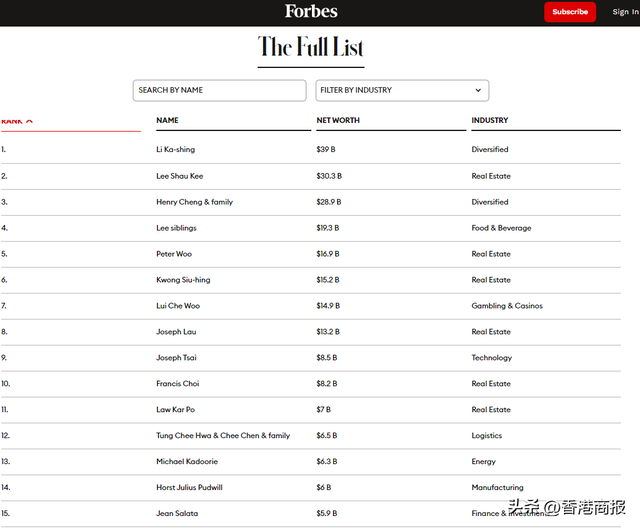Click the $19.3 B net worth value
The height and width of the screenshot is (529, 640).
pos(328,228)
